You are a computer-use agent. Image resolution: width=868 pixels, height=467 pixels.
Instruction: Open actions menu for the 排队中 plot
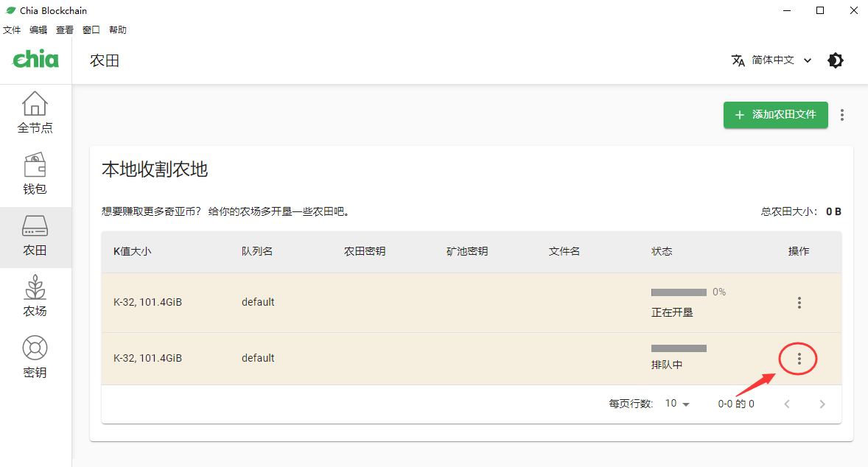point(799,359)
